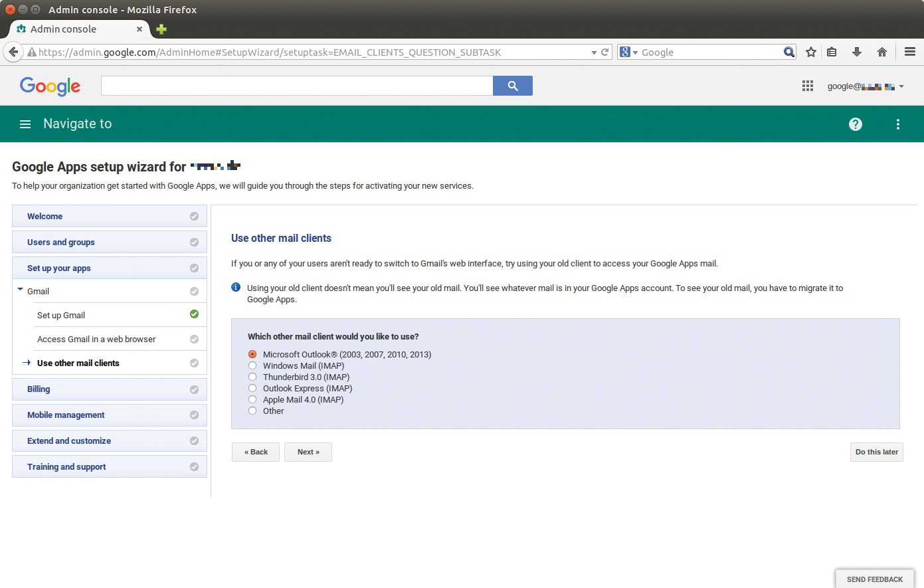Click the Send Feedback button
This screenshot has width=924, height=588.
pos(875,579)
